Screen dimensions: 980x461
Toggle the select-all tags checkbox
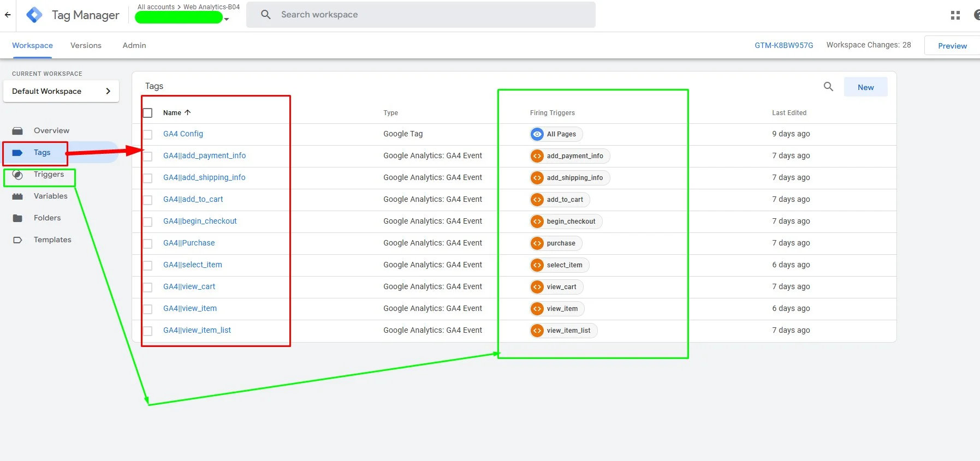[x=147, y=113]
